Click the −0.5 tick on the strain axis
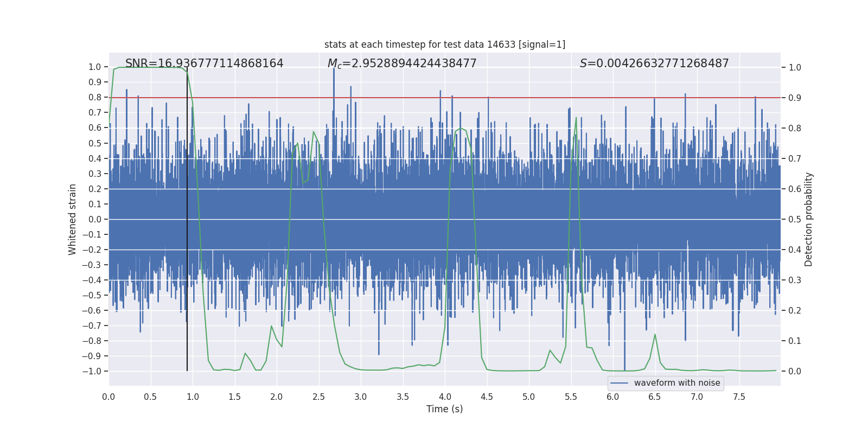Screen dimensions: 868x434 click(x=92, y=295)
